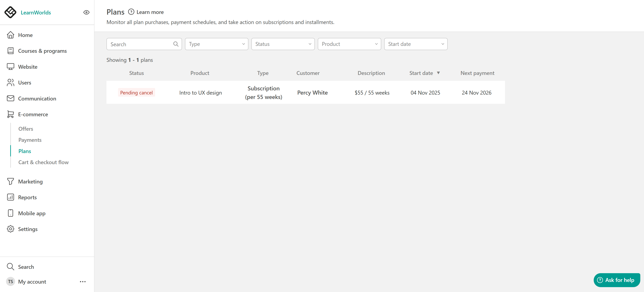Click the Communication envelope icon
Viewport: 644px width, 292px height.
(10, 98)
